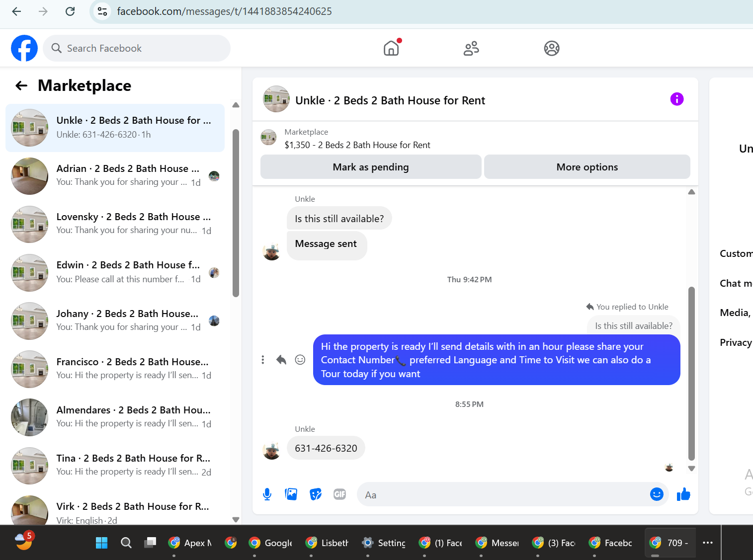This screenshot has height=560, width=753.
Task: Open Adrian conversation in list
Action: [115, 176]
